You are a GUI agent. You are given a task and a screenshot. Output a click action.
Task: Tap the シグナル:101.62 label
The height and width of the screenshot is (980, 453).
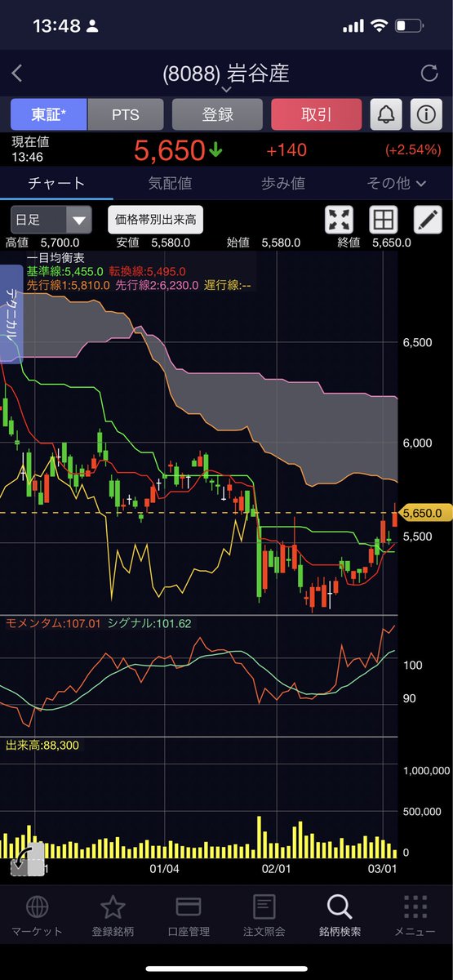point(149,623)
